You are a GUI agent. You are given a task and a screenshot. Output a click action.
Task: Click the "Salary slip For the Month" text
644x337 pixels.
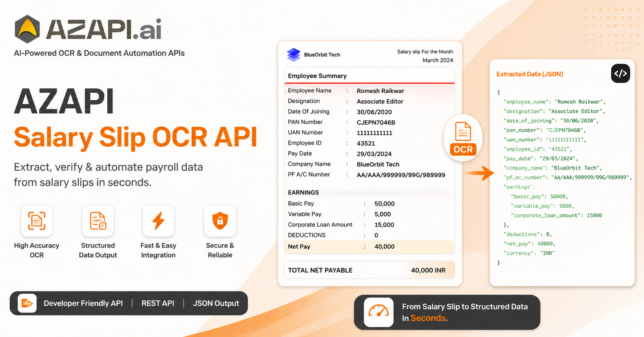[425, 52]
